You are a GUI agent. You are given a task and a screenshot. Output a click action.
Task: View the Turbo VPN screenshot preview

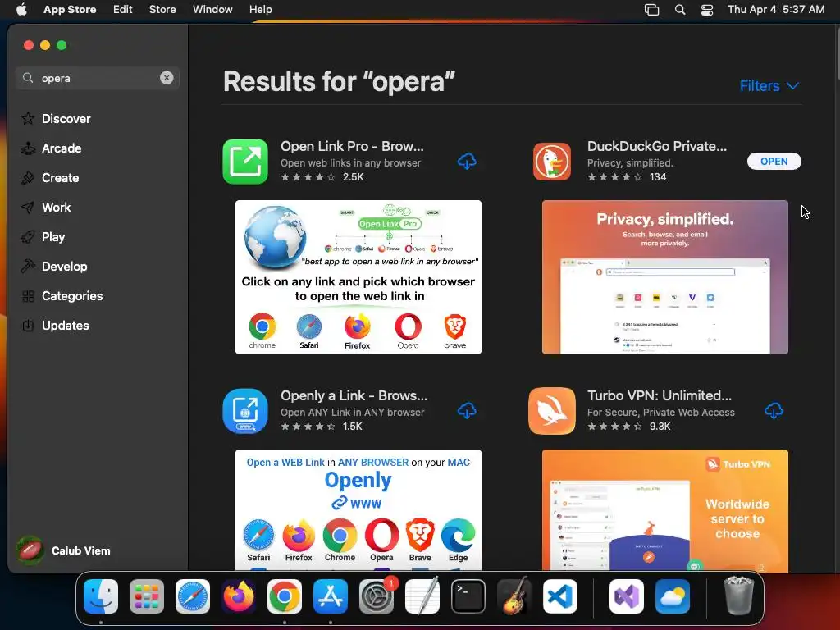coord(664,510)
